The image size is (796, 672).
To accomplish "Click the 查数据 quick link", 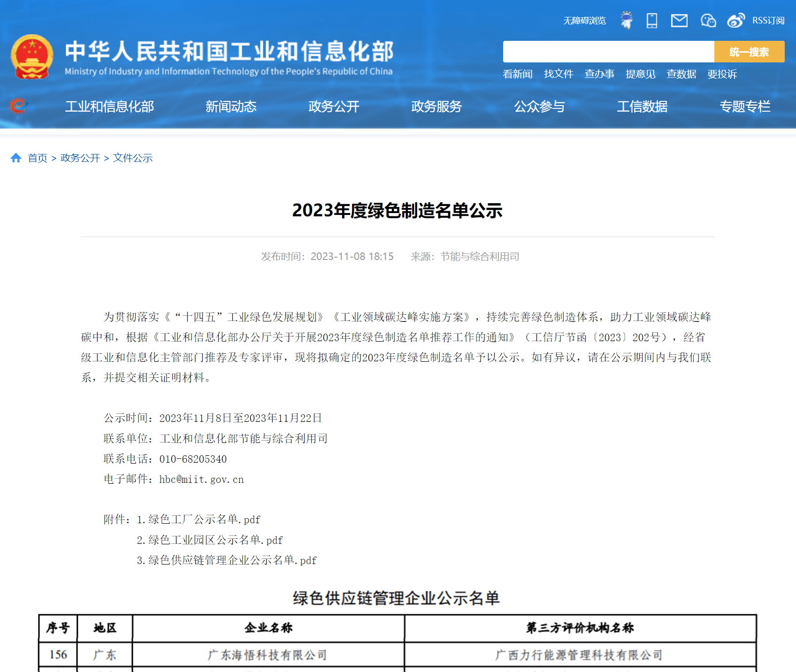I will [681, 74].
